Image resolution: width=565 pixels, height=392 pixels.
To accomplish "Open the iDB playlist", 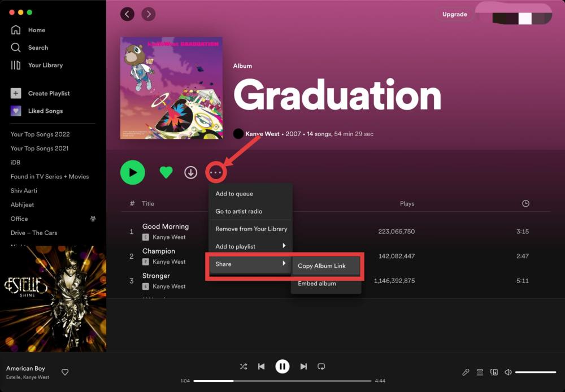I will (x=15, y=163).
